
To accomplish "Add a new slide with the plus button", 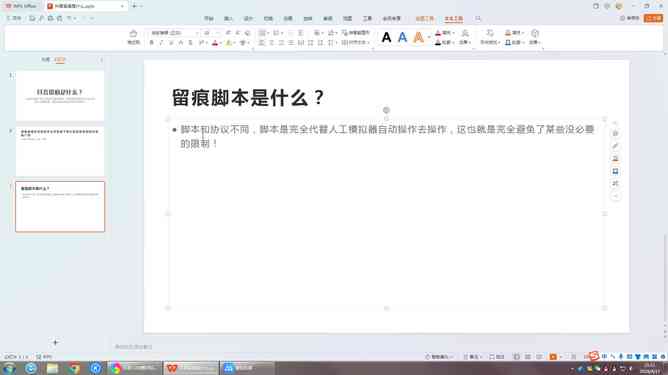I will pos(55,342).
